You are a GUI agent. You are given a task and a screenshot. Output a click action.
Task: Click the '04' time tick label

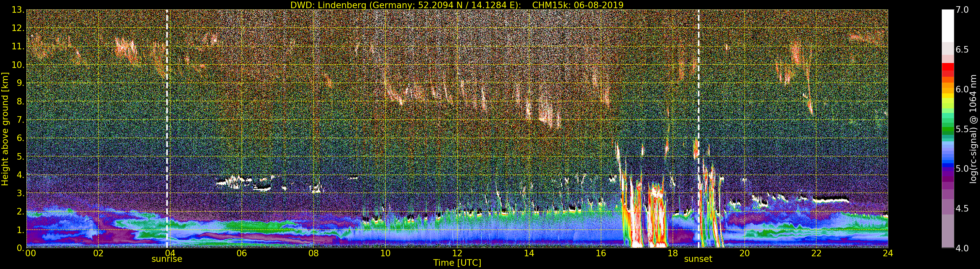170,253
